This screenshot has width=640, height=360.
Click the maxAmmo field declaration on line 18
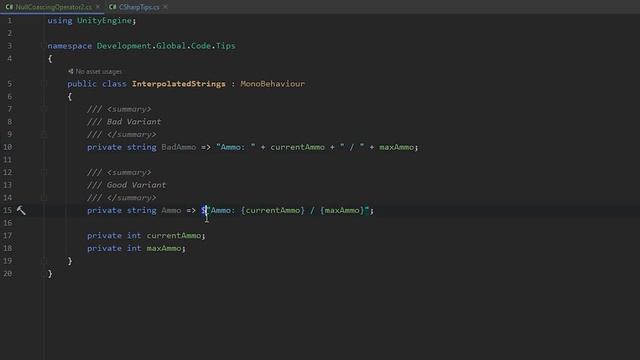pyautogui.click(x=164, y=248)
